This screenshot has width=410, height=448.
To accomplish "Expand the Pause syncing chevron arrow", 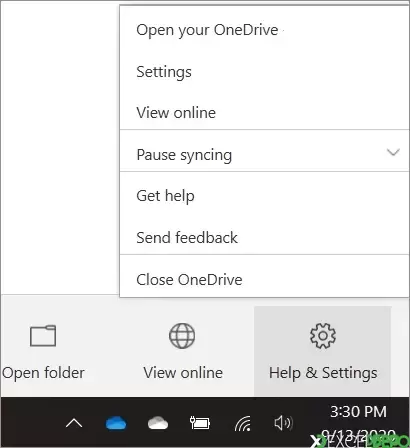I will (393, 153).
